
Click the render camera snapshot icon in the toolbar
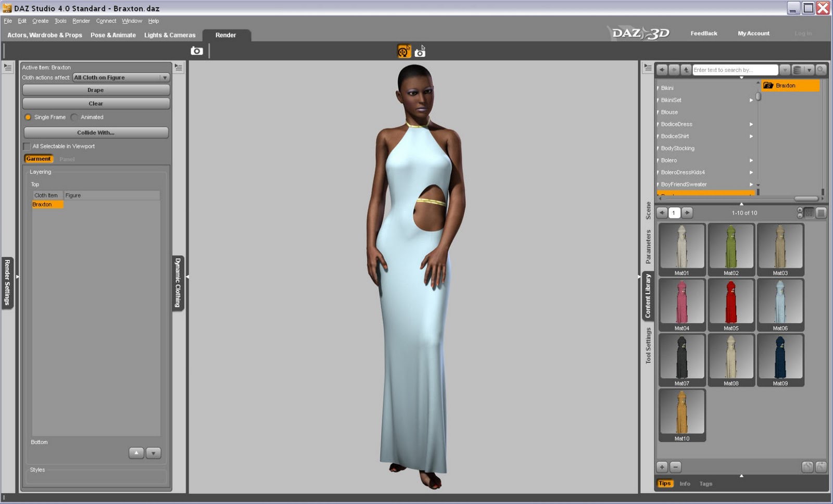point(196,51)
